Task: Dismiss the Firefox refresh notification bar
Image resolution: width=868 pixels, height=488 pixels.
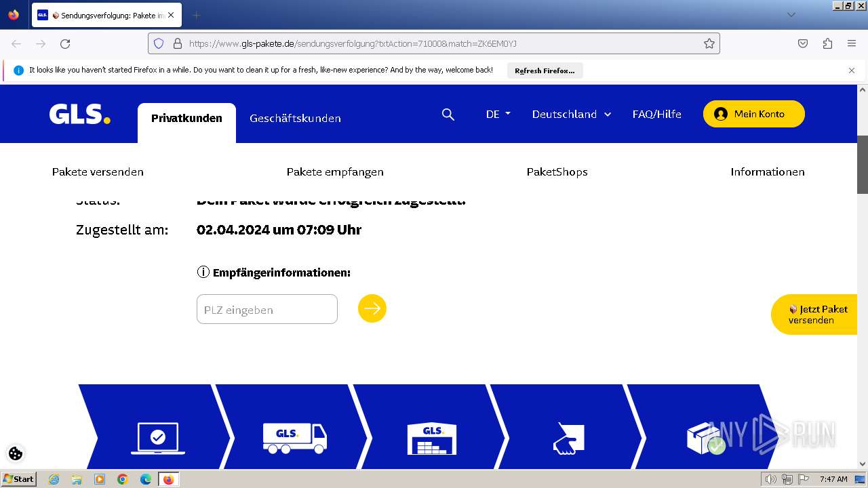Action: 852,70
